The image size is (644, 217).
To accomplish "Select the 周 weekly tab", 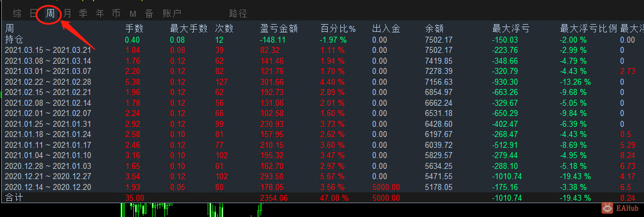I will 50,14.
